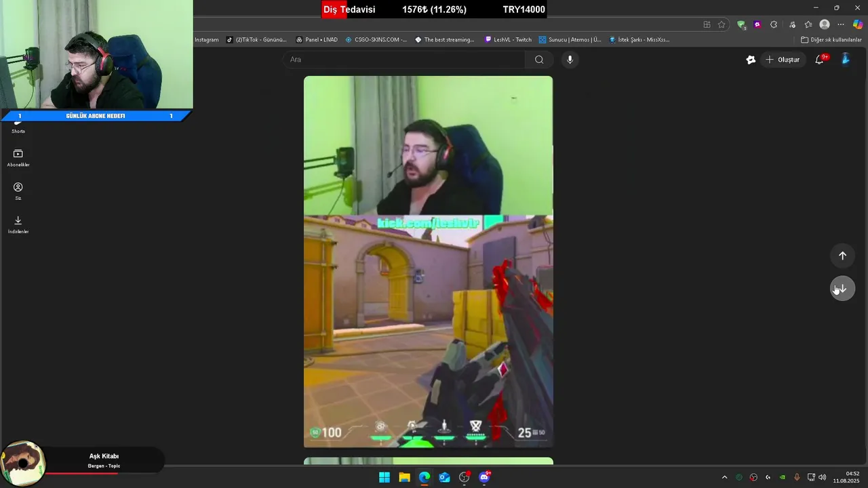The image size is (868, 488).
Task: Start voice search with the microphone icon
Action: (570, 60)
